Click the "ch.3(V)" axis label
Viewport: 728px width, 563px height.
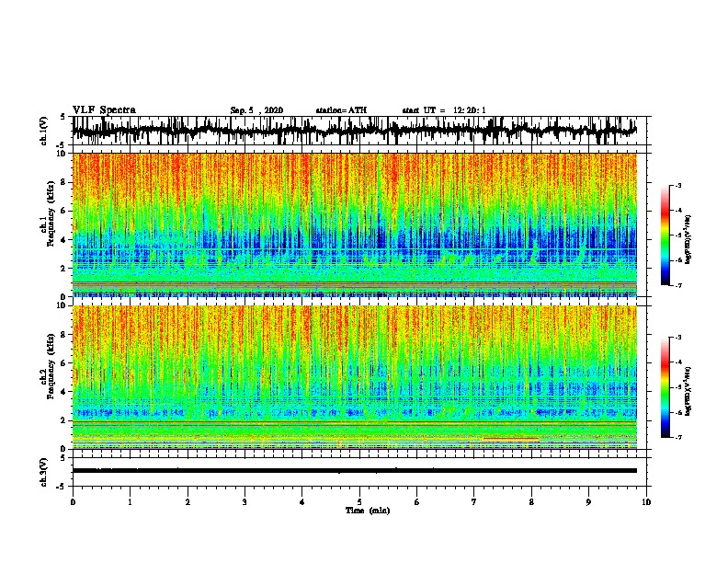tap(44, 473)
